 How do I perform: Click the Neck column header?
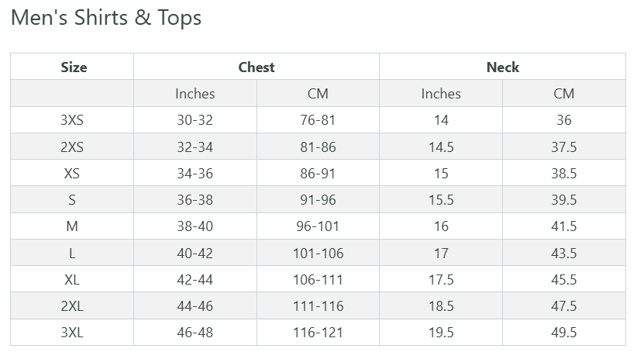(502, 67)
